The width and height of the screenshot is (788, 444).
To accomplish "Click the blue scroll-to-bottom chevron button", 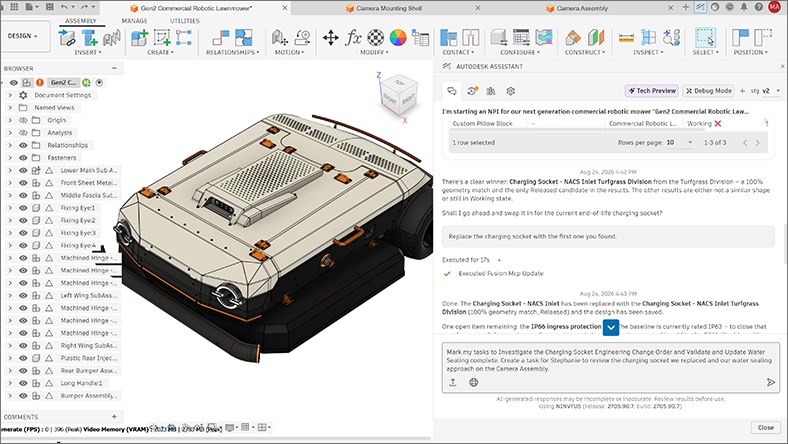I will point(611,327).
